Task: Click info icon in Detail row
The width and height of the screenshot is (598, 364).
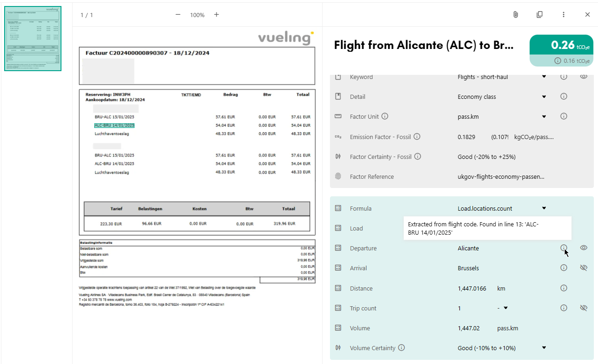Action: point(563,97)
